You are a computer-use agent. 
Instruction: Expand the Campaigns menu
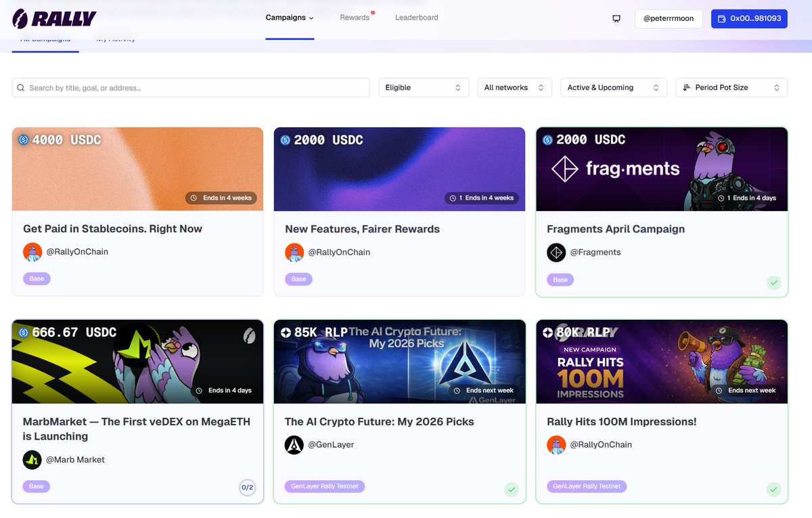(x=290, y=18)
